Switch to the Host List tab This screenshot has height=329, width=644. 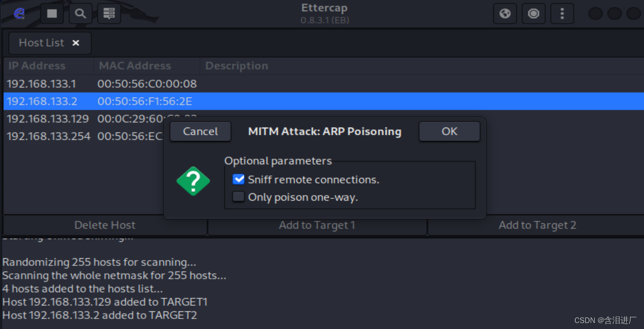[x=50, y=43]
